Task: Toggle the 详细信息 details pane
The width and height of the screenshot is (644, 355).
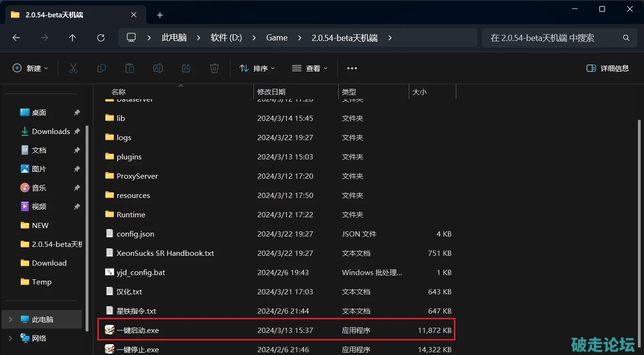Action: [608, 68]
